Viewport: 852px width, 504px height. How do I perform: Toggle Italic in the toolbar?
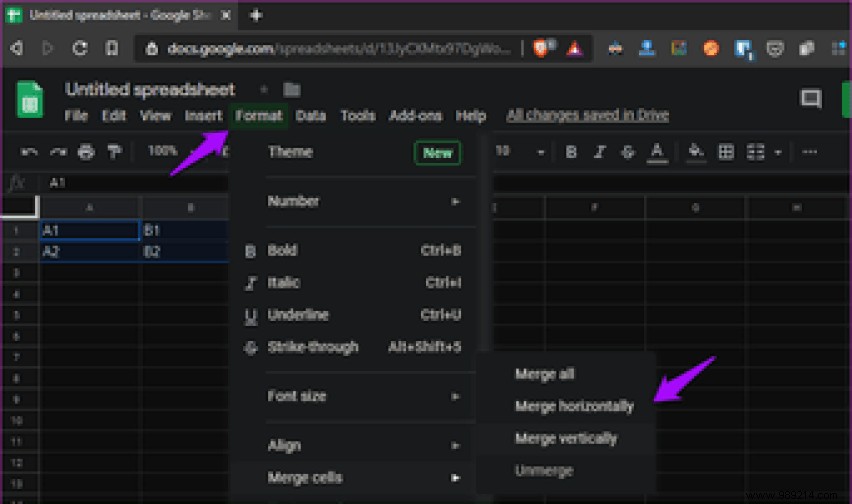pyautogui.click(x=599, y=152)
